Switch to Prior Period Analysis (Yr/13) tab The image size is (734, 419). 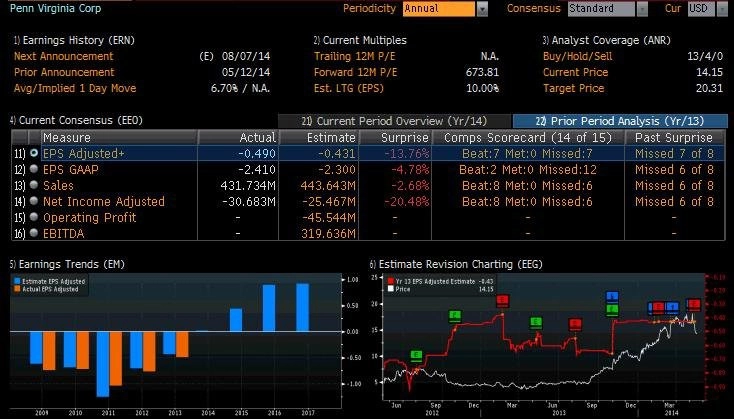[620, 121]
